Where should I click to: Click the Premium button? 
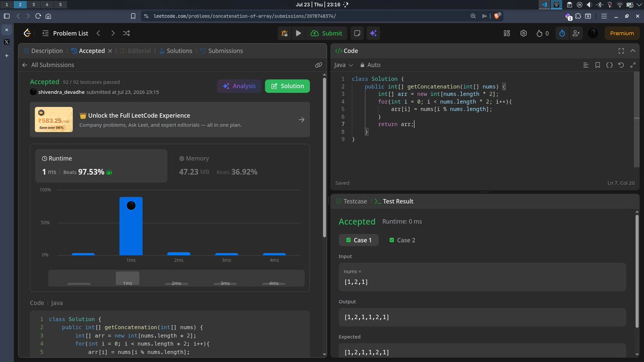[622, 33]
